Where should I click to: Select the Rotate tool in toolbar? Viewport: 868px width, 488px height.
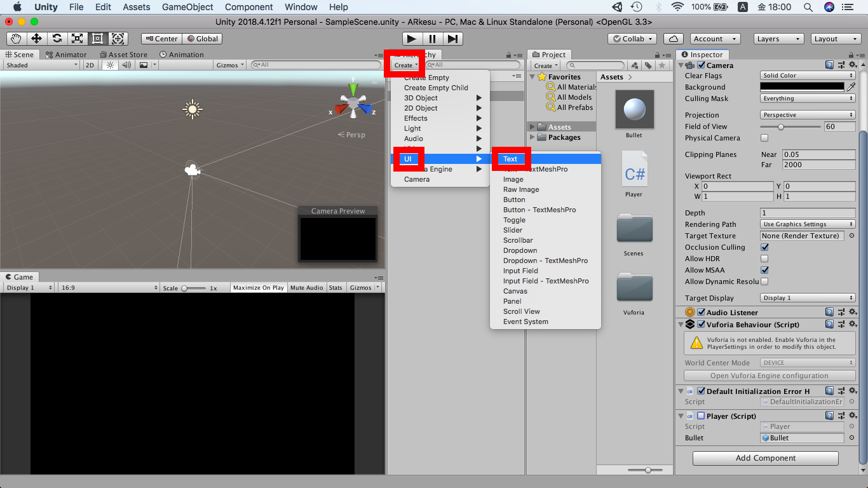coord(57,39)
